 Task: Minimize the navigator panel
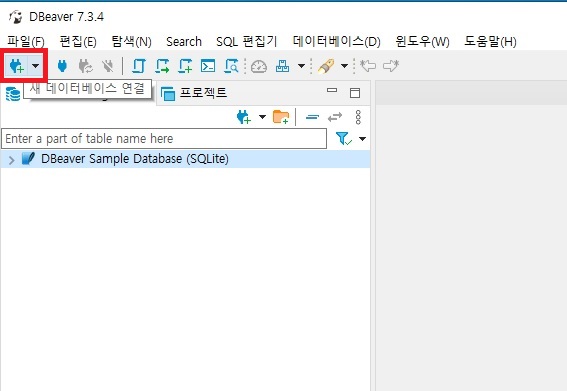332,90
